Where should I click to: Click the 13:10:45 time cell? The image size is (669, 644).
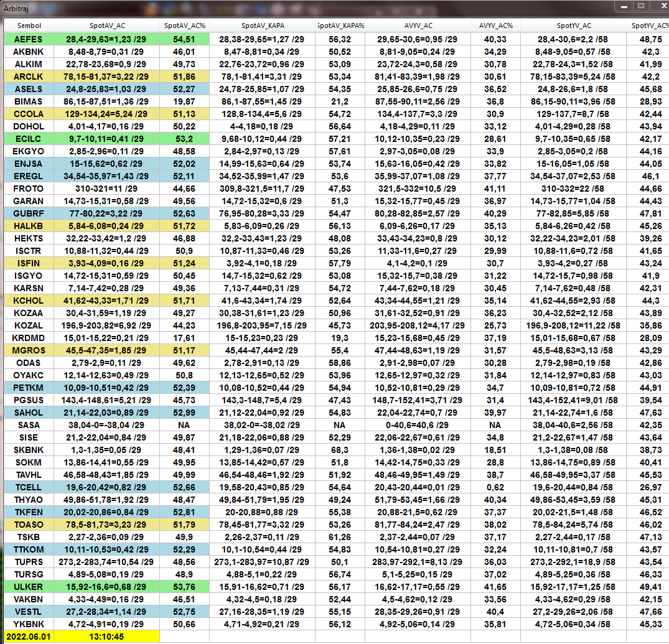[106, 637]
